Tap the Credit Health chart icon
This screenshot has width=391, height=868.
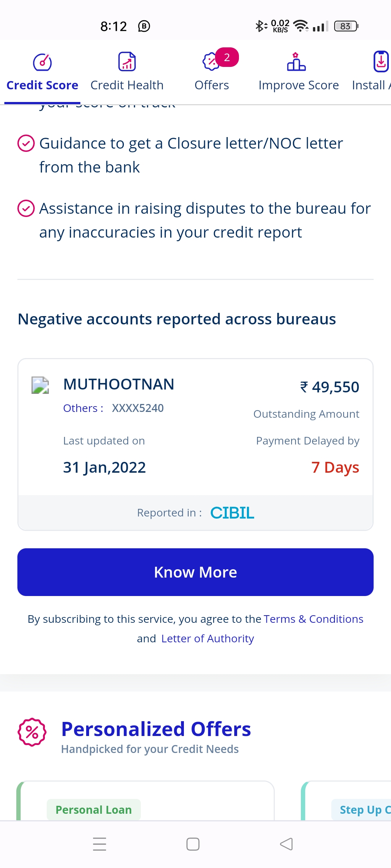127,61
